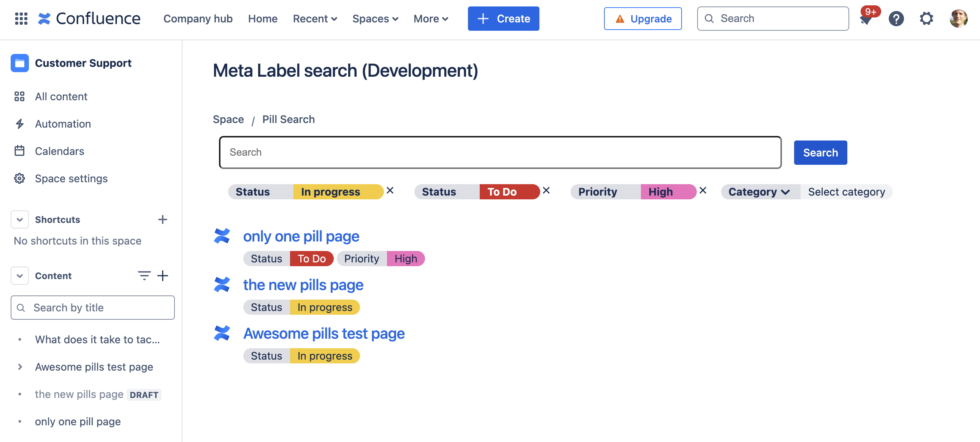Open the only one pill page result
Screen dimensions: 980x442
pyautogui.click(x=301, y=237)
